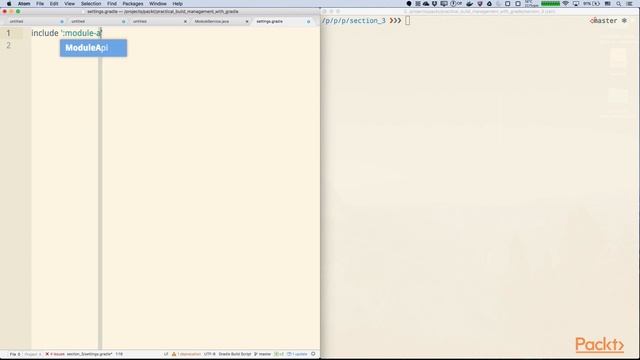This screenshot has height=360, width=640.
Task: Change the LF line ending setting
Action: [166, 354]
